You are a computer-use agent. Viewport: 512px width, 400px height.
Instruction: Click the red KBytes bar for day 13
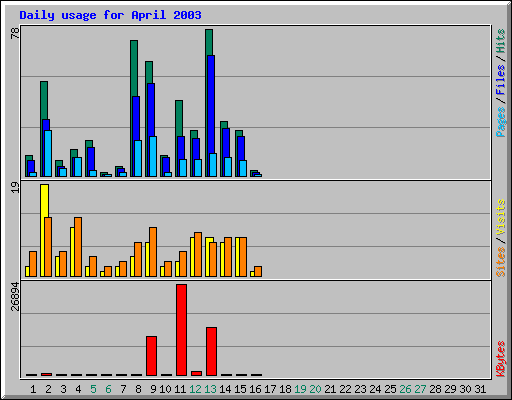coord(211,352)
